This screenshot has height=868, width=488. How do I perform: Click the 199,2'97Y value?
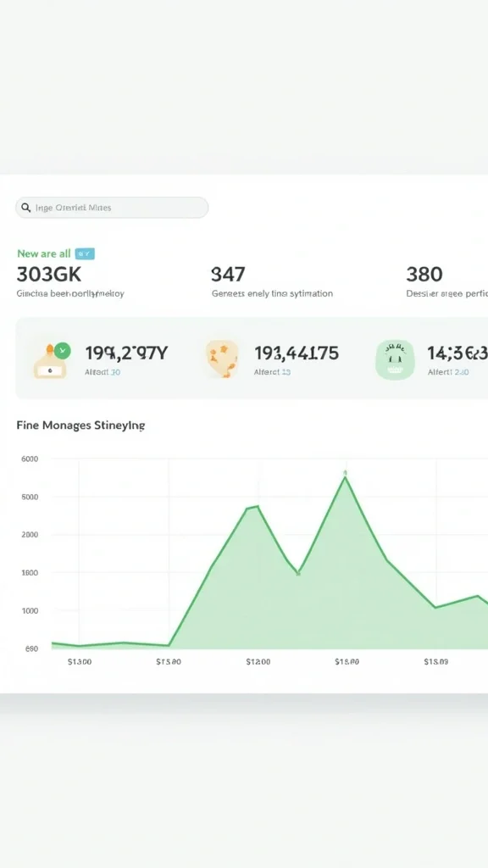[126, 353]
